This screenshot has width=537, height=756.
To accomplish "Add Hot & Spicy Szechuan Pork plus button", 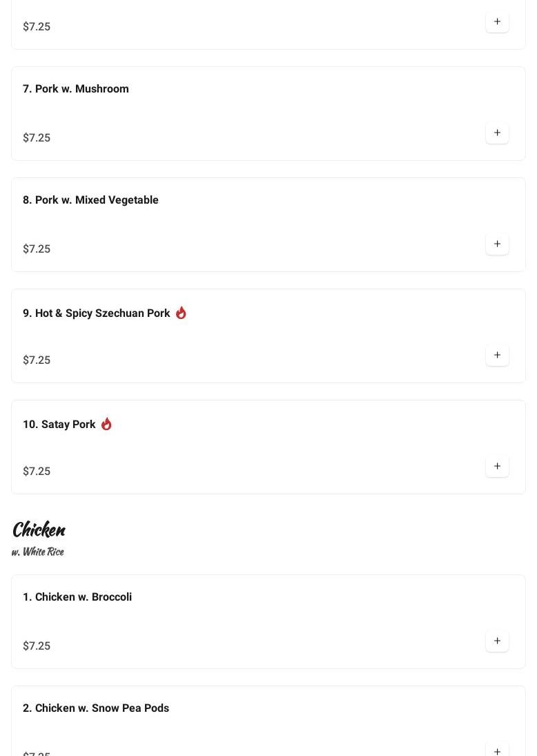I will [x=497, y=356].
